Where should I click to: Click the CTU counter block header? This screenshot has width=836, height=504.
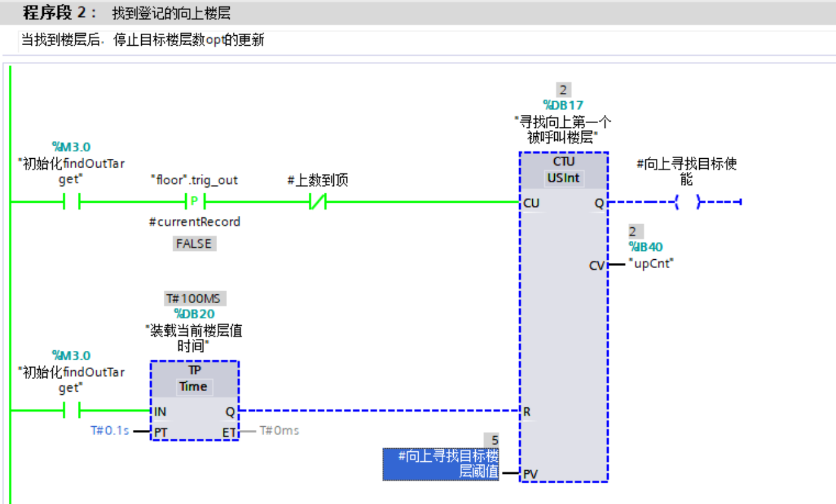tap(564, 161)
